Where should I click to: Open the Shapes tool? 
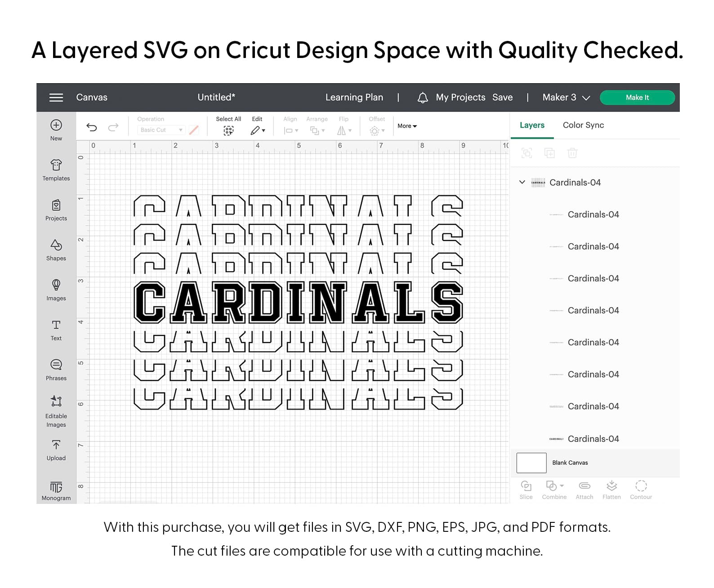point(56,250)
